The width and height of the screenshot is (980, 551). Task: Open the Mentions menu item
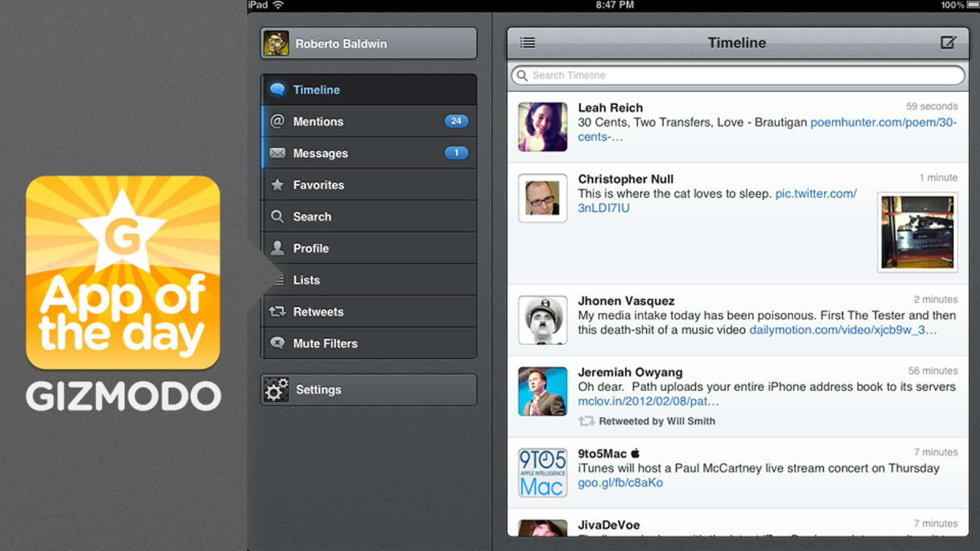tap(369, 121)
